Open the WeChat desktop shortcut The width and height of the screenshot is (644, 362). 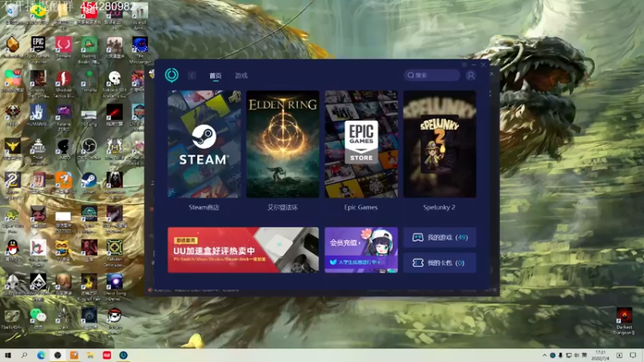coord(38,318)
